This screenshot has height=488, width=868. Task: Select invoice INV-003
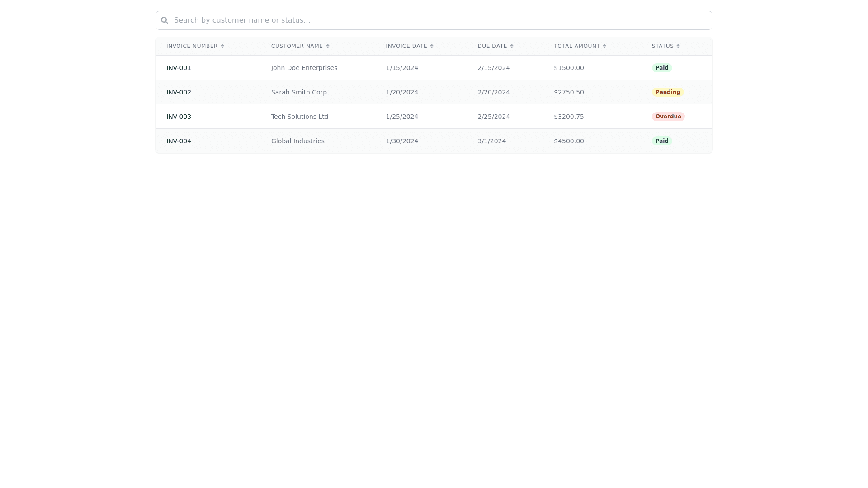coord(179,117)
